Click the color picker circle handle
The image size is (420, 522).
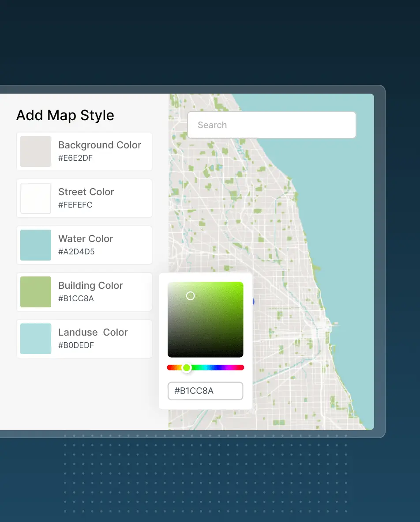coord(190,296)
